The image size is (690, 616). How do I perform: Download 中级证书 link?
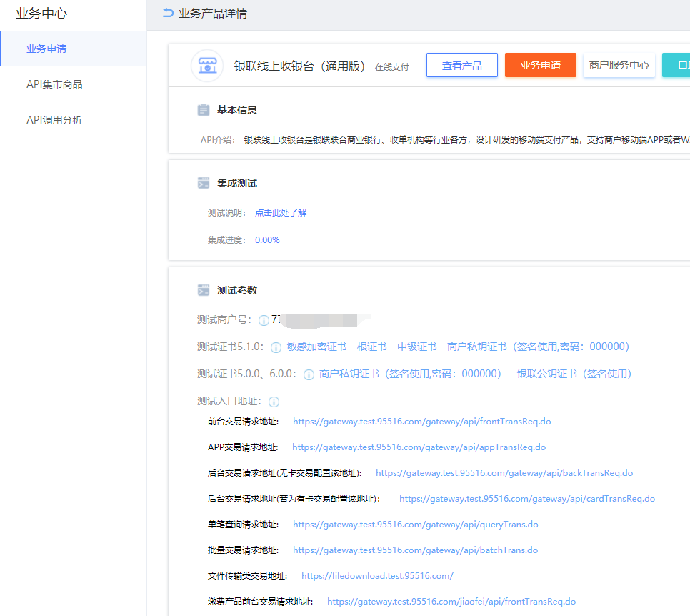click(x=416, y=347)
